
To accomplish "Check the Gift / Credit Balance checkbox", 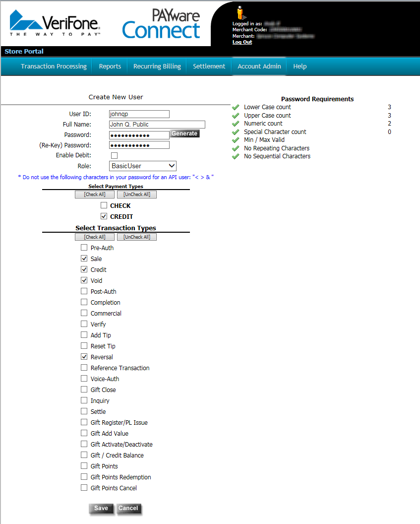I will pyautogui.click(x=84, y=455).
